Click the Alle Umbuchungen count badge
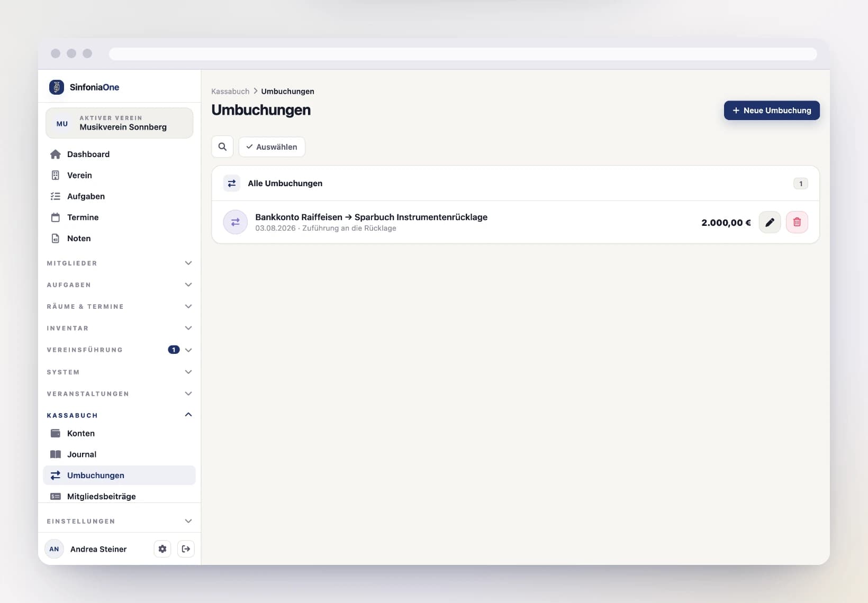This screenshot has width=868, height=603. point(801,184)
